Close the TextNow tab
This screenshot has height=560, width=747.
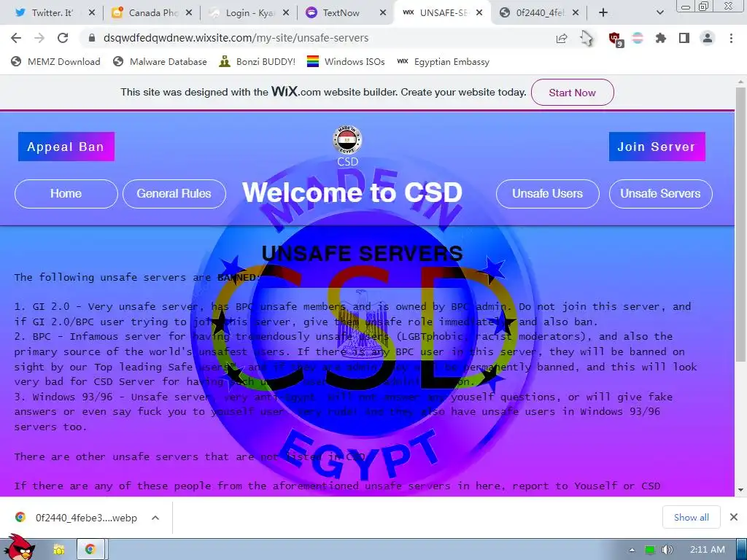tap(383, 13)
